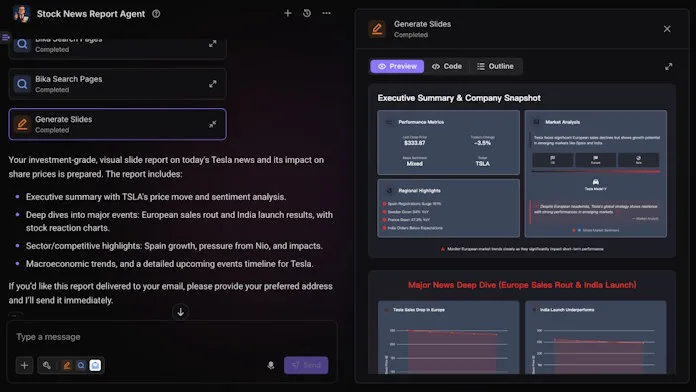The width and height of the screenshot is (696, 392).
Task: Click the -3.5% today's change value
Action: click(x=482, y=143)
